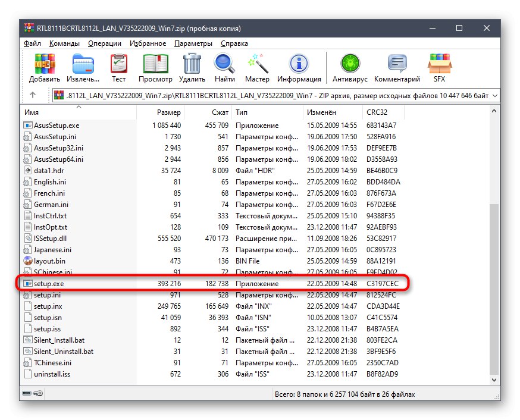The image size is (520, 420).
Task: Go up one folder level arrow
Action: 33,95
